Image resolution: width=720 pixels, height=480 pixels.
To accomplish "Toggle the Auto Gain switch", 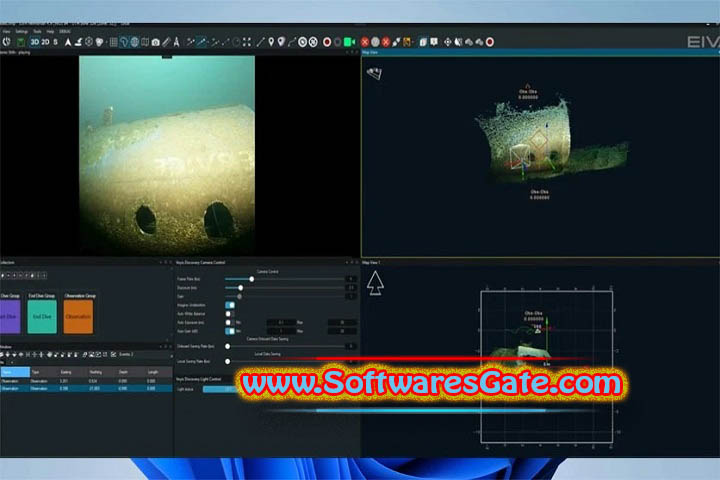I will pos(230,331).
